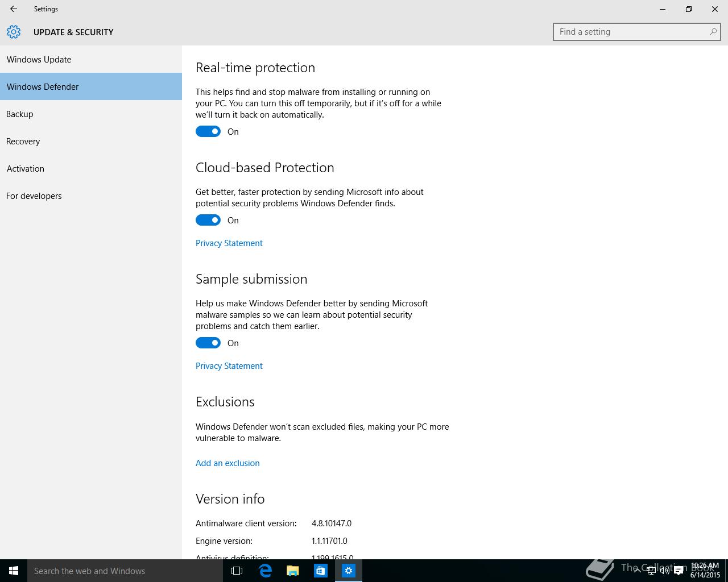
Task: Open the Windows Update section
Action: 91,59
